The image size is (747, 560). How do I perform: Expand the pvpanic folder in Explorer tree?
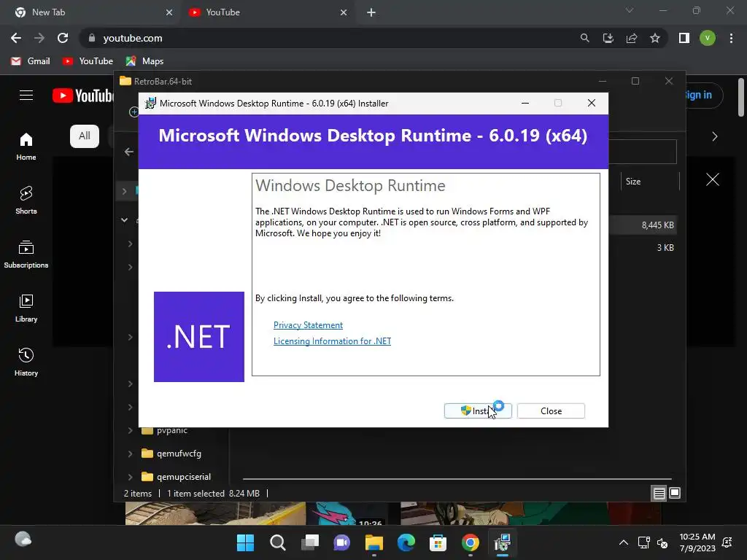(x=130, y=430)
